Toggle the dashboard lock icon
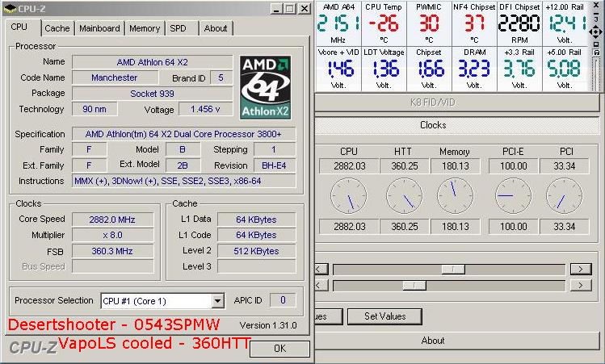 tap(596, 52)
